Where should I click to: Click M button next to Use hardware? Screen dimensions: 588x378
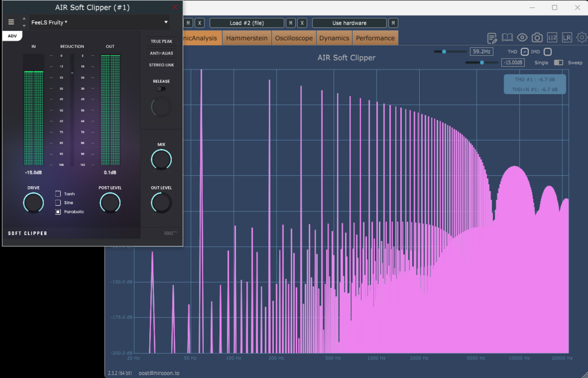click(393, 23)
